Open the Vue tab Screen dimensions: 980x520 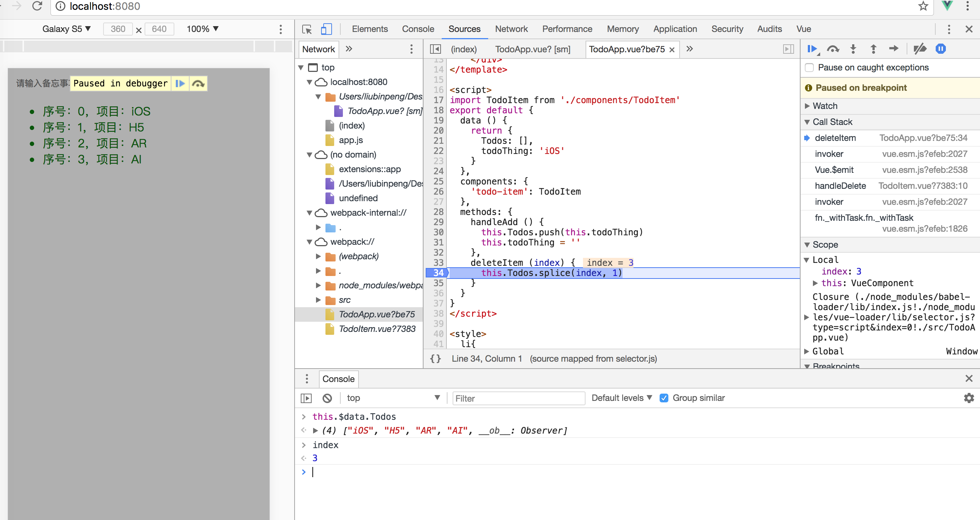point(803,29)
